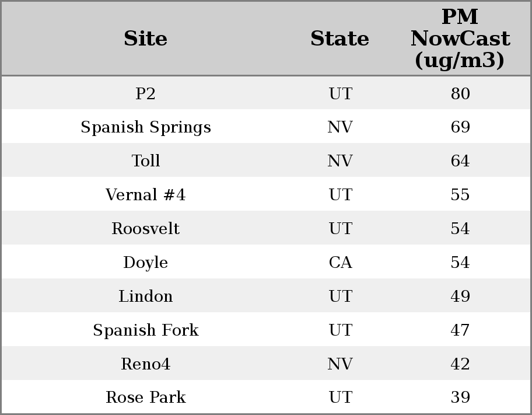
Task: Click the Toll site name
Action: tap(145, 161)
